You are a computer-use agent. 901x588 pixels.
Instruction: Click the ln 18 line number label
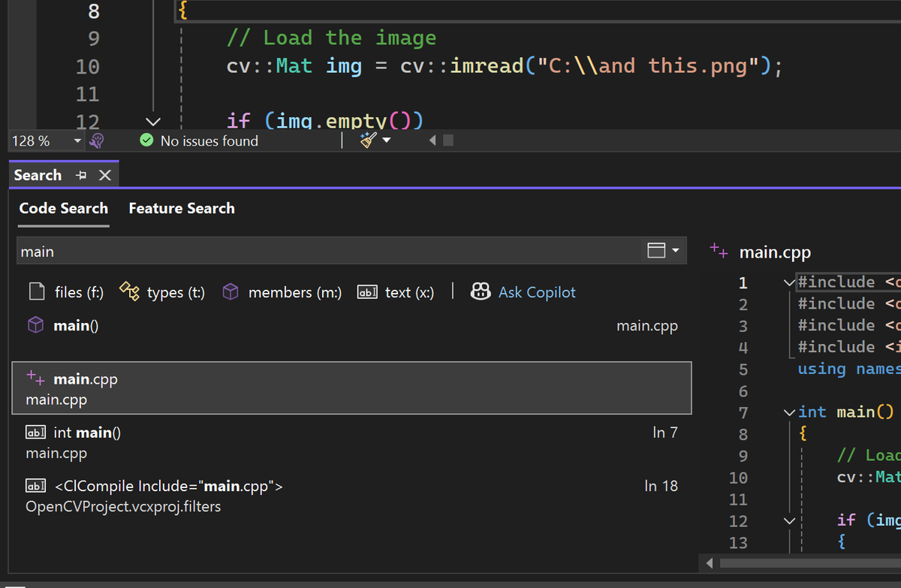point(661,486)
